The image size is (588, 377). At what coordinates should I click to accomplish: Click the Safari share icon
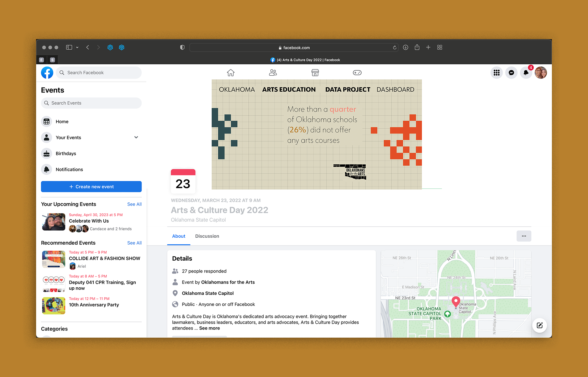coord(417,47)
